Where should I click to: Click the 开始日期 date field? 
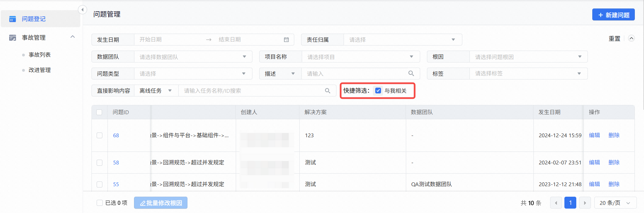pos(170,39)
